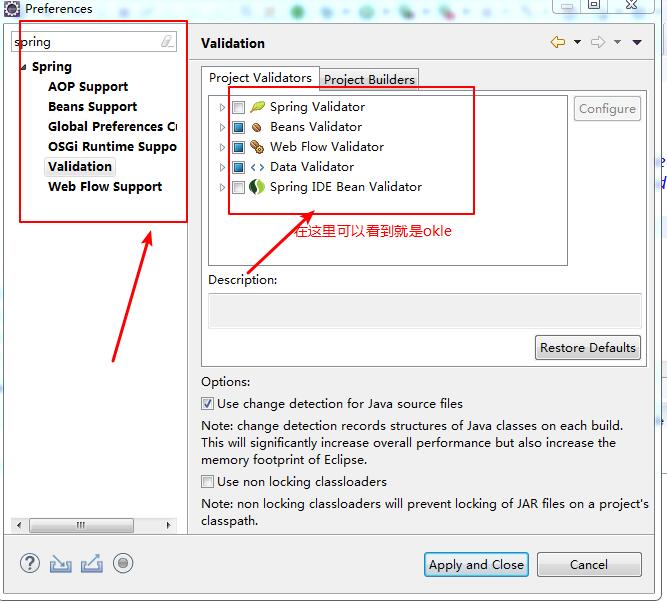Open Web Flow Support preference page
This screenshot has width=667, height=604.
[105, 187]
